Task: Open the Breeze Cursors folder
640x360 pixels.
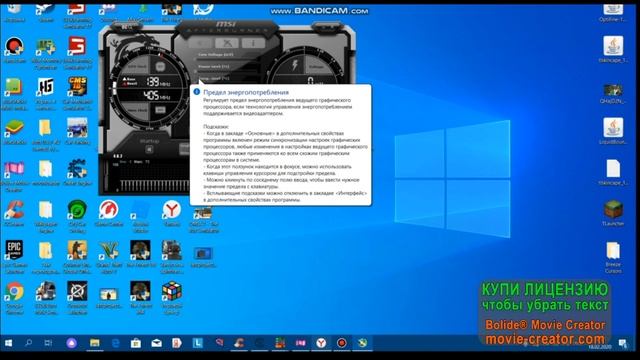Action: pyautogui.click(x=613, y=251)
